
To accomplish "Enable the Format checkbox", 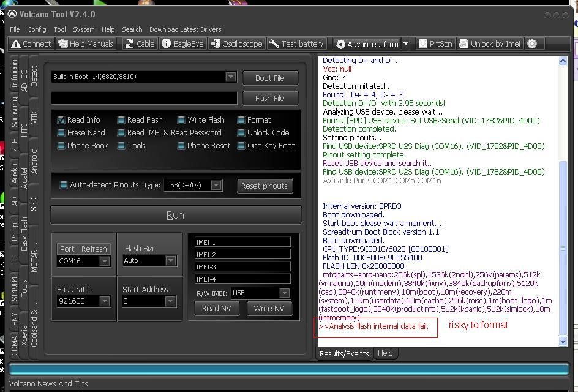I will click(x=241, y=120).
